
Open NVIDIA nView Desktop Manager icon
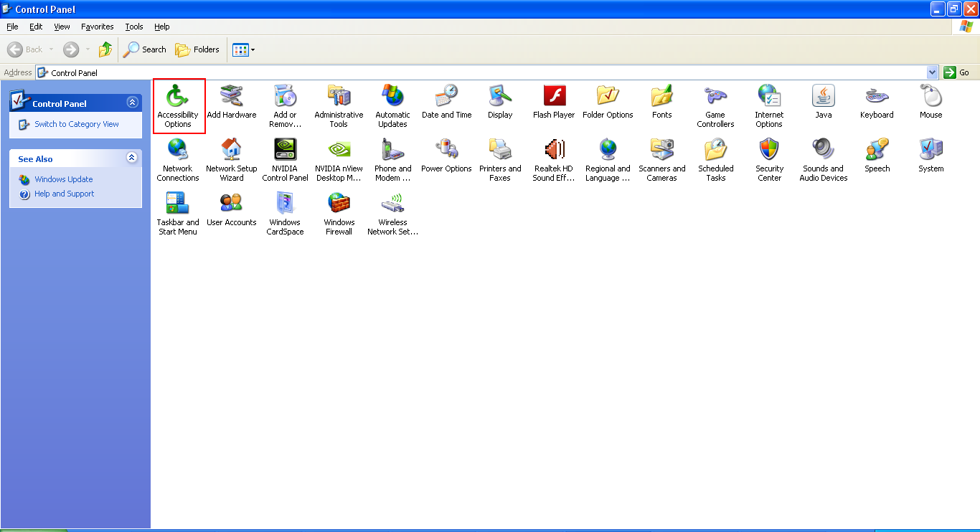pos(339,160)
